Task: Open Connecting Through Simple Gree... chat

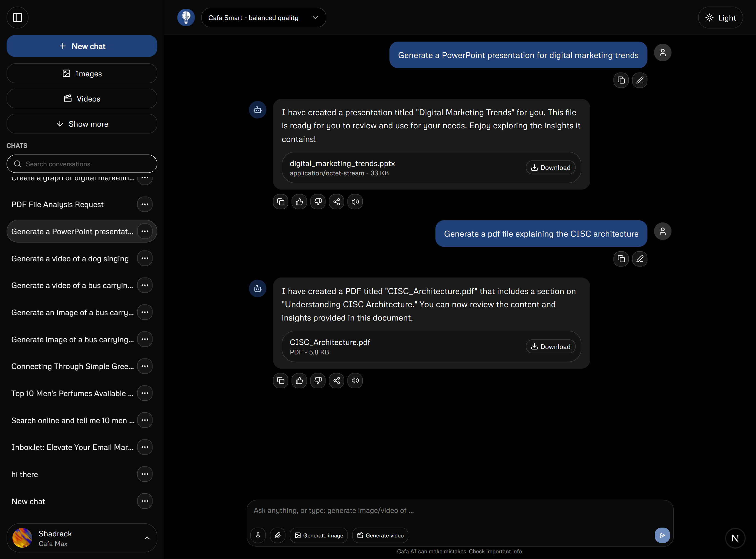Action: pyautogui.click(x=73, y=366)
